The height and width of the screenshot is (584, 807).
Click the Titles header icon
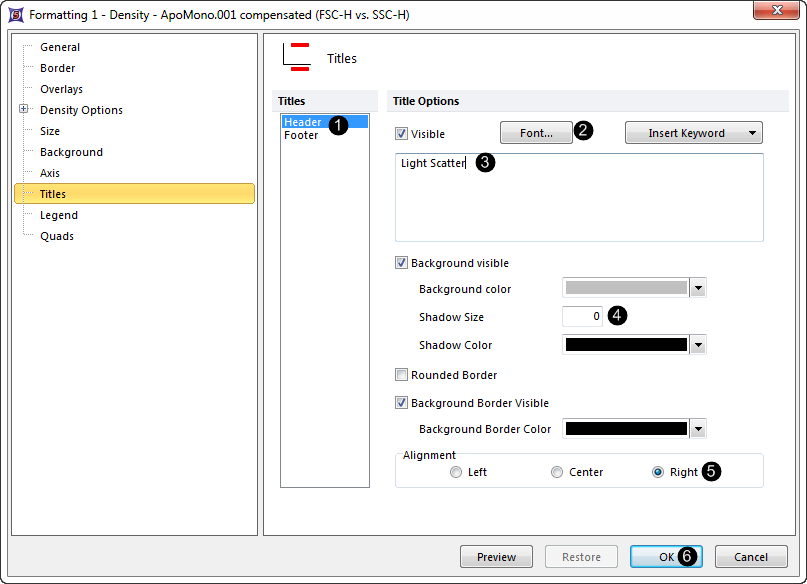296,57
